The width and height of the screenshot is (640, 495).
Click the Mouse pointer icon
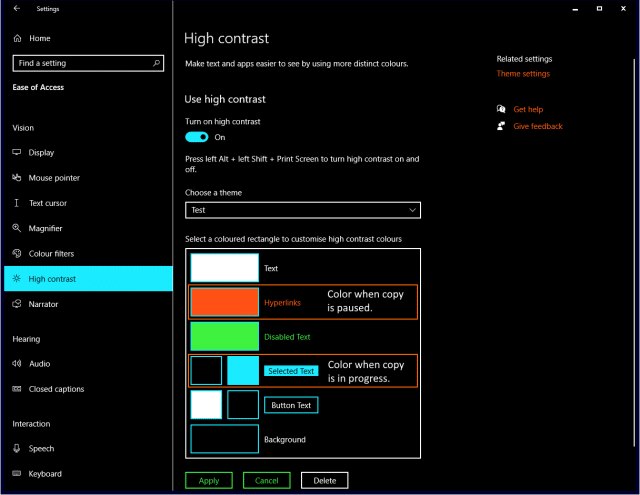17,178
